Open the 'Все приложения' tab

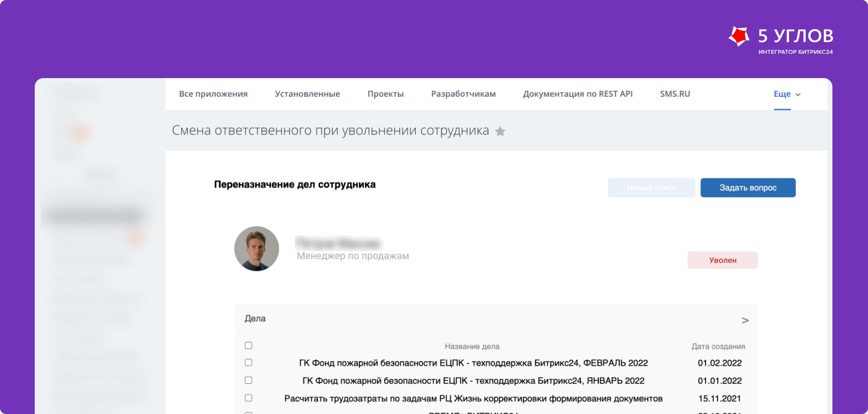point(213,94)
